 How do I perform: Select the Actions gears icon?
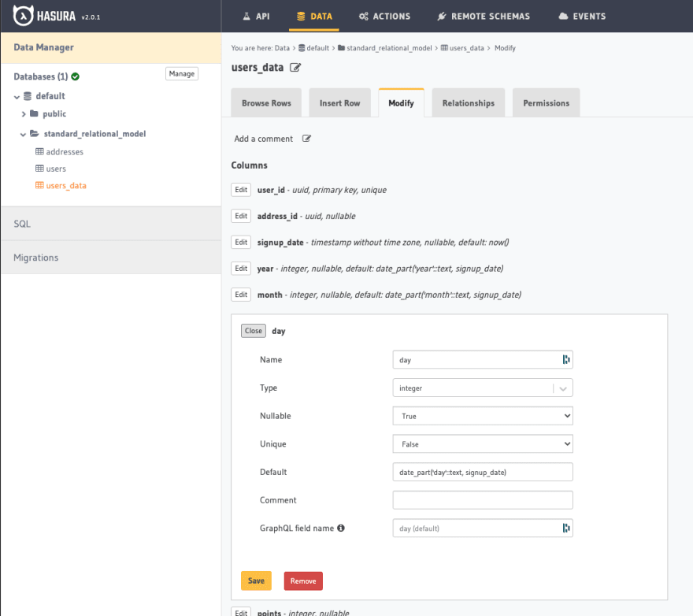coord(362,16)
